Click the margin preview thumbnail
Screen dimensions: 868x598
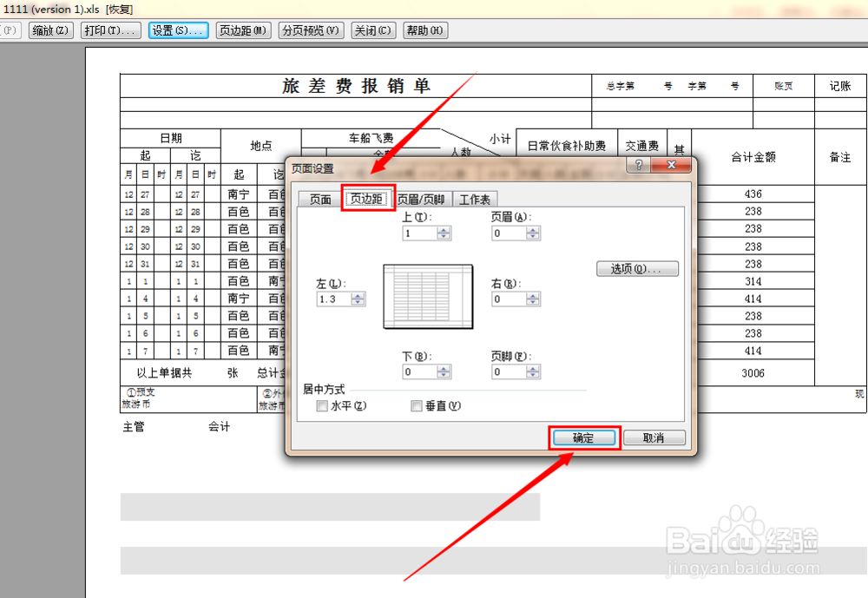[429, 297]
